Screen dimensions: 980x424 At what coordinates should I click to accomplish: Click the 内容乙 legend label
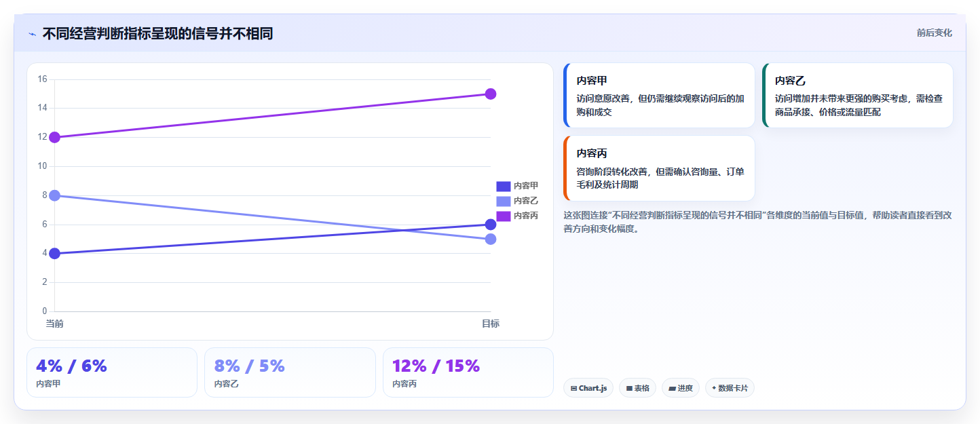tap(526, 201)
